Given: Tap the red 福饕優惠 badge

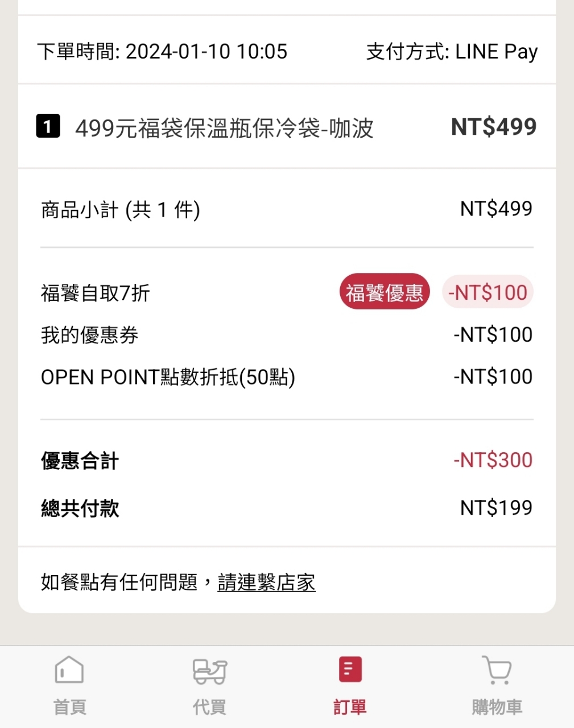Looking at the screenshot, I should pos(385,292).
